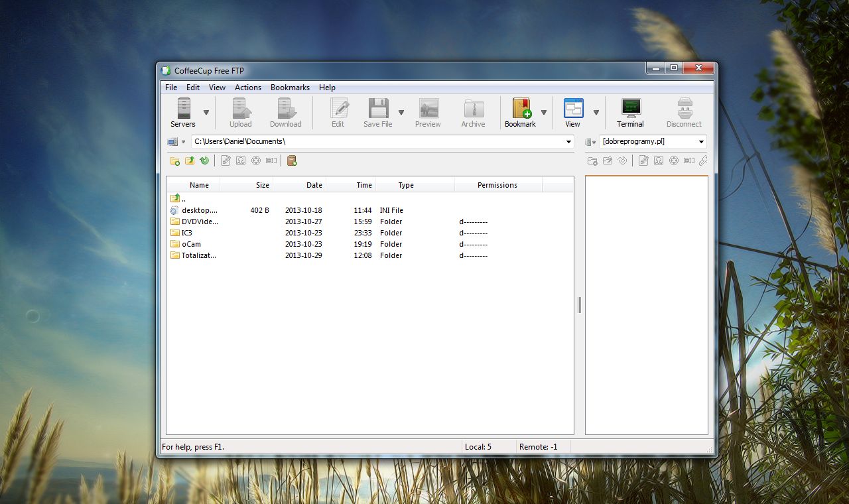Click the circular target icon in remote pane toolbar

click(674, 160)
